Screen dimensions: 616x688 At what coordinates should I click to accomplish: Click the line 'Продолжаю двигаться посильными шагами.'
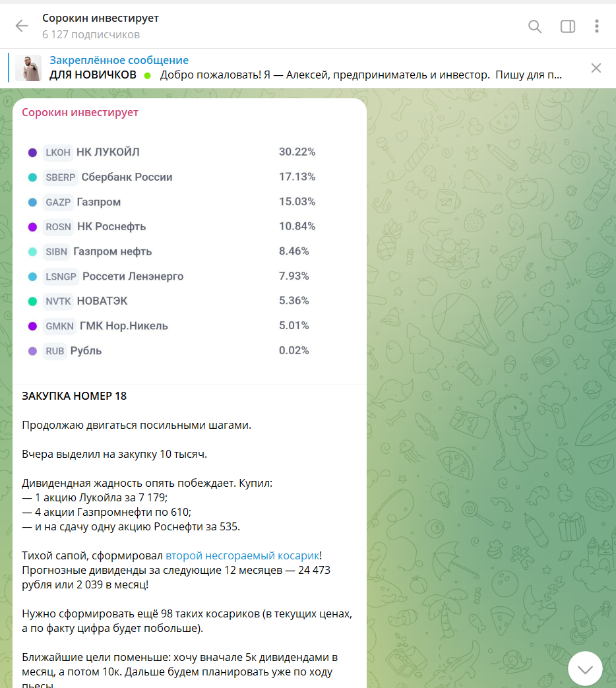click(x=137, y=425)
